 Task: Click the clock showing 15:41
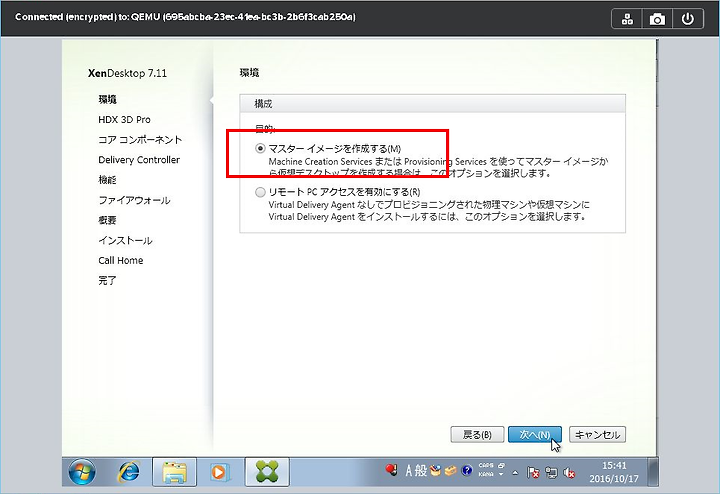click(614, 472)
